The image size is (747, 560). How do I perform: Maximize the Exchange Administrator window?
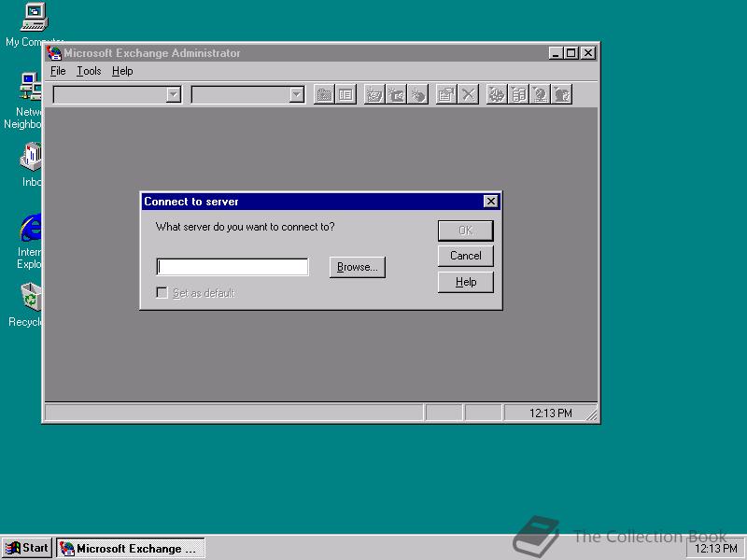[x=571, y=53]
